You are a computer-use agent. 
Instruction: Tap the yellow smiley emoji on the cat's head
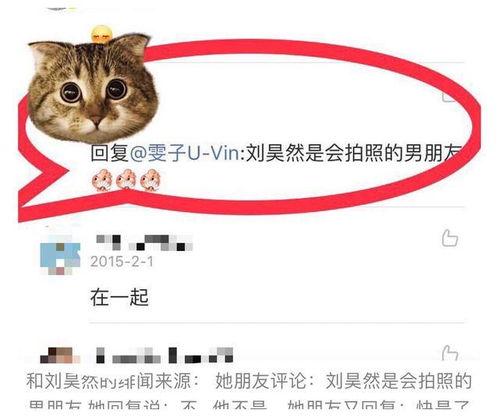point(102,34)
